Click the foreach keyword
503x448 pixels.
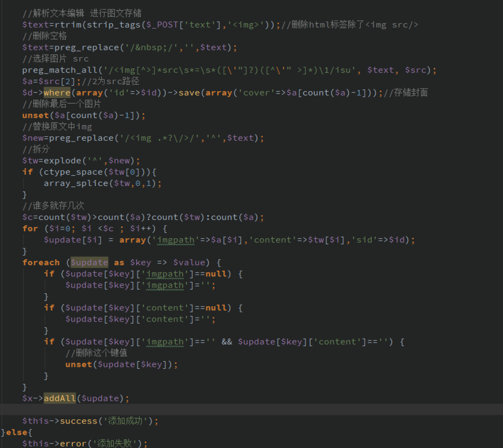point(41,262)
